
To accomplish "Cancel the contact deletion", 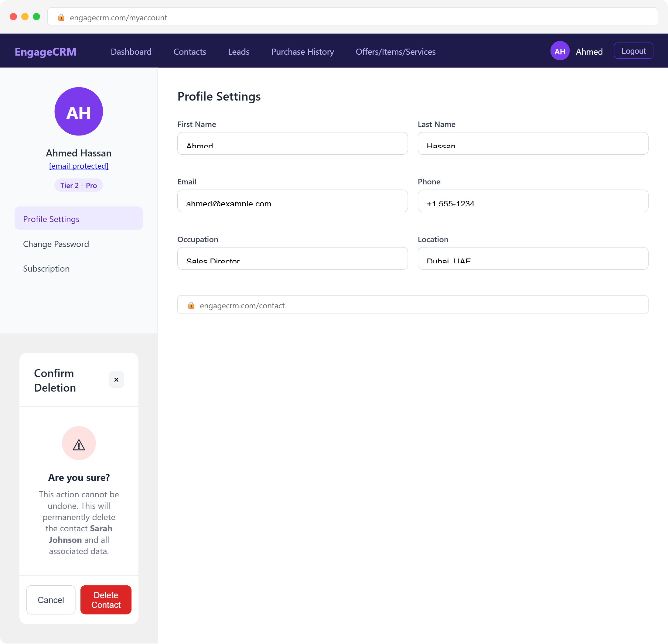I will [x=51, y=600].
